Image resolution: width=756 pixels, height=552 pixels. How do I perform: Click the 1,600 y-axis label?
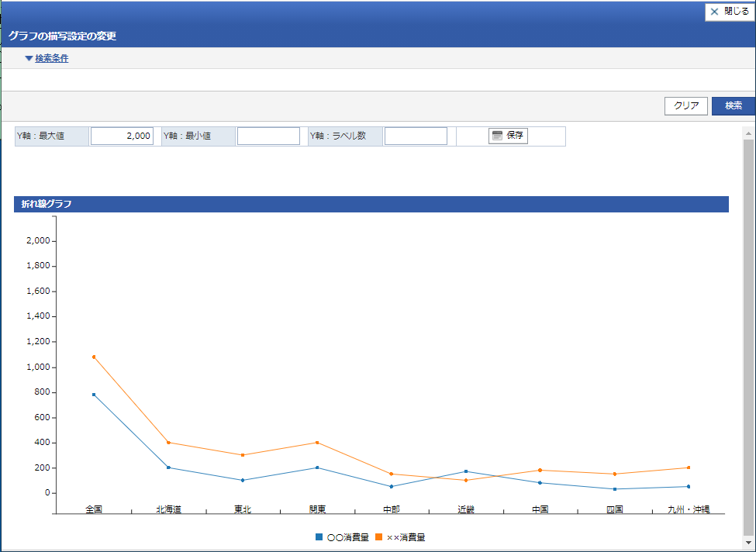coord(38,291)
